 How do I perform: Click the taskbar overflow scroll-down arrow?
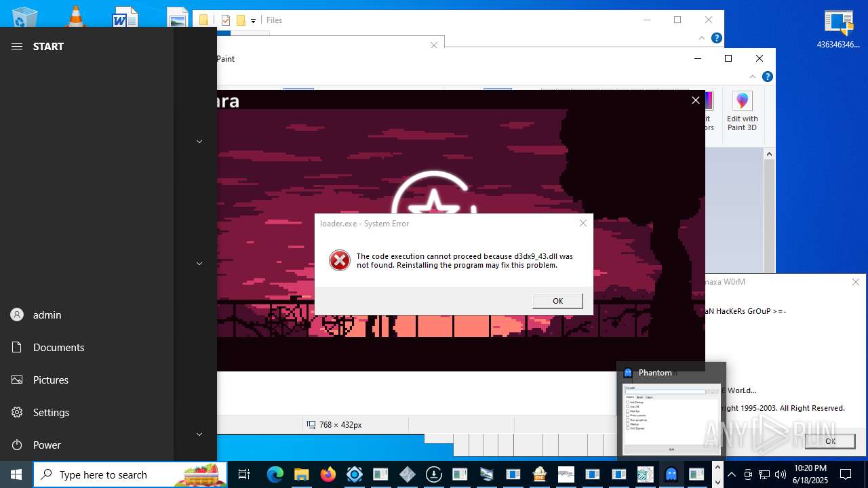pos(717,482)
